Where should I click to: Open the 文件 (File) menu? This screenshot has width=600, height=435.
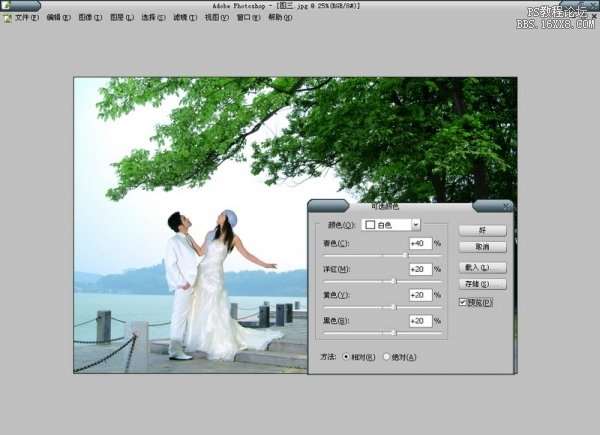[x=27, y=18]
